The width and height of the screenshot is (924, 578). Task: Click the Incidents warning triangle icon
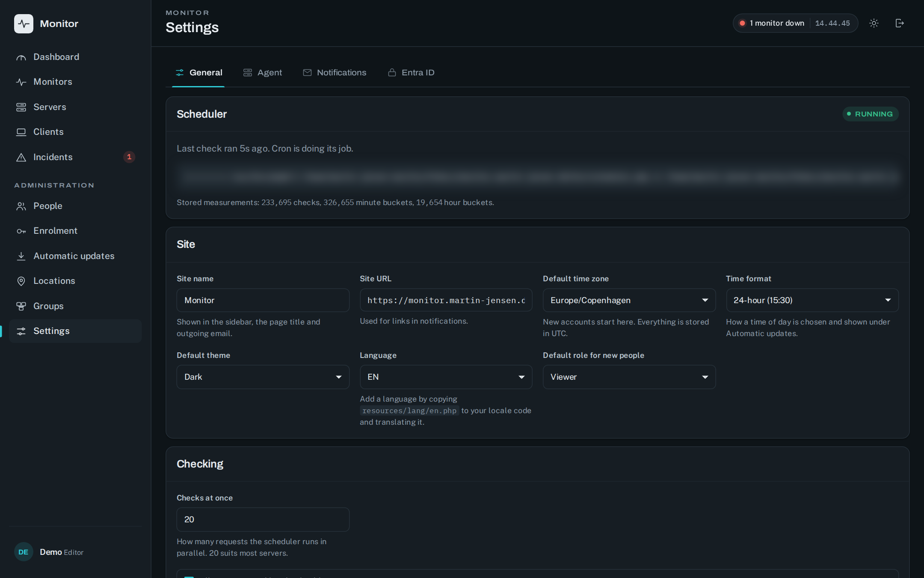coord(21,157)
